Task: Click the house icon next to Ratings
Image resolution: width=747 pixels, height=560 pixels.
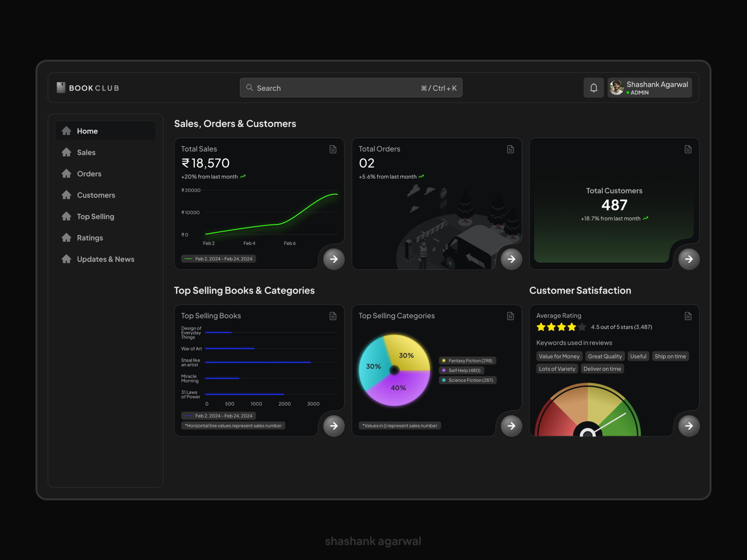Action: point(66,238)
